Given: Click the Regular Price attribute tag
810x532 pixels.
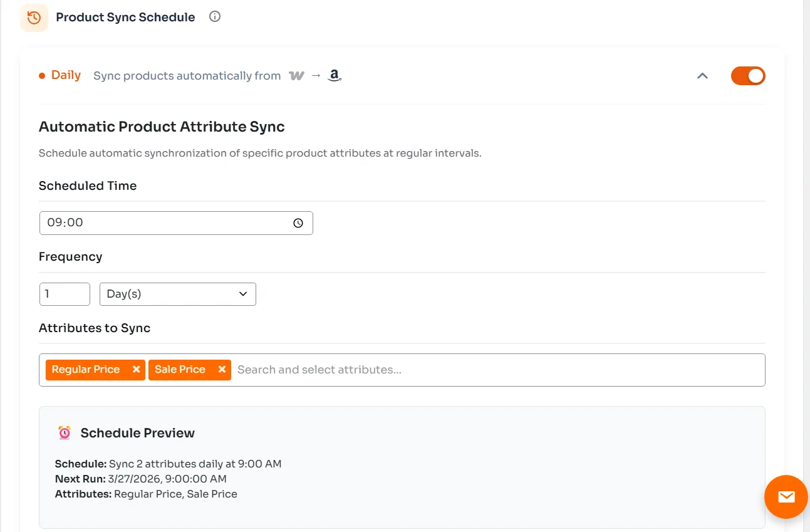Looking at the screenshot, I should (x=86, y=370).
